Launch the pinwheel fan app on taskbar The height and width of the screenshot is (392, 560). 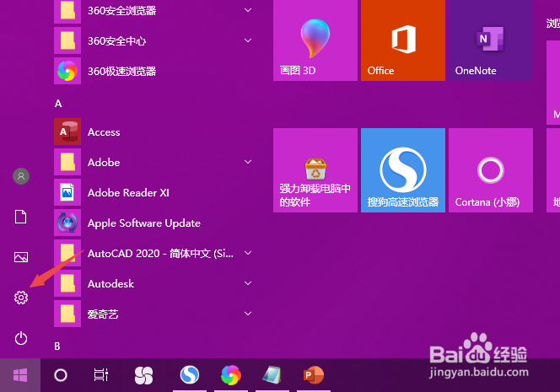[x=143, y=375]
